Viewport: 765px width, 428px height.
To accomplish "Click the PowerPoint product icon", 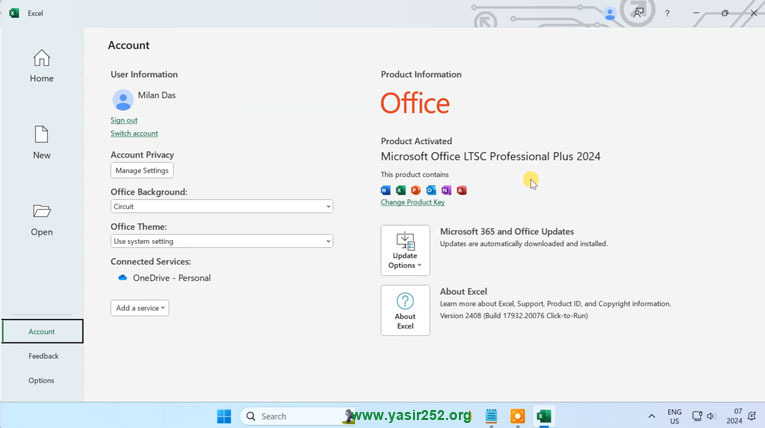I will pos(416,190).
